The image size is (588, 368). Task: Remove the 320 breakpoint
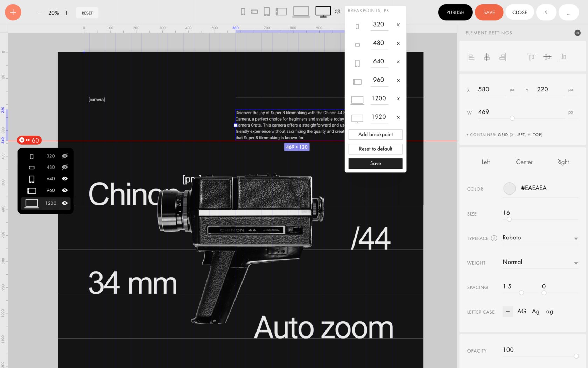click(x=398, y=25)
